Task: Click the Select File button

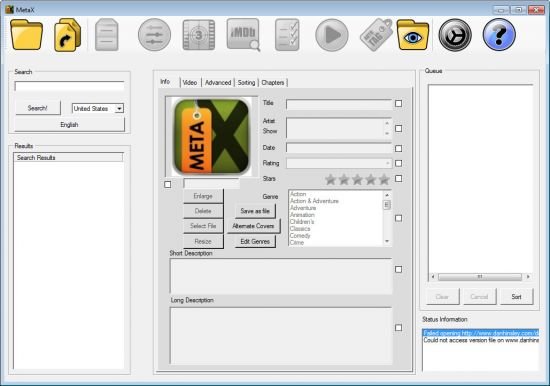Action: pos(203,226)
